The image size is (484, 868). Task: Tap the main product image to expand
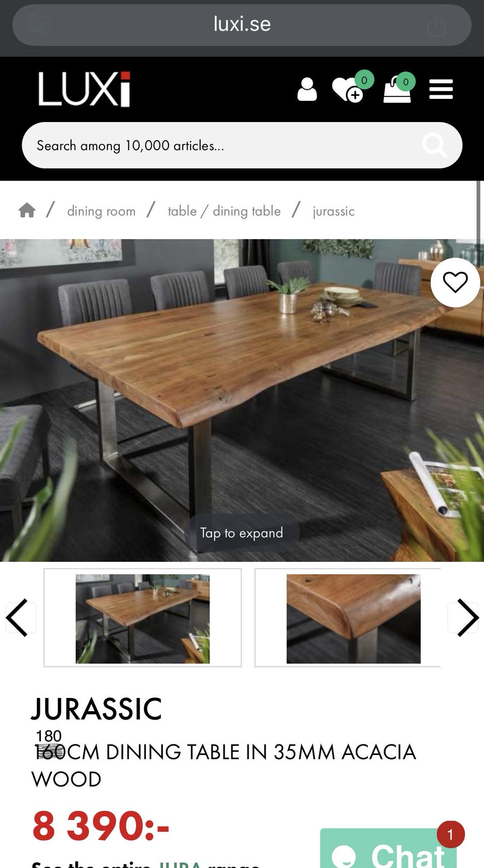pos(242,400)
